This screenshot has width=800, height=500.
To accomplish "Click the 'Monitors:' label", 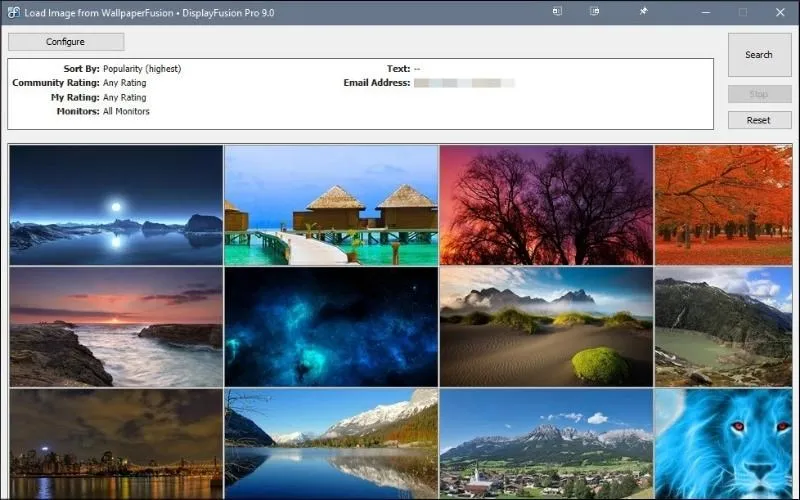I will 78,111.
